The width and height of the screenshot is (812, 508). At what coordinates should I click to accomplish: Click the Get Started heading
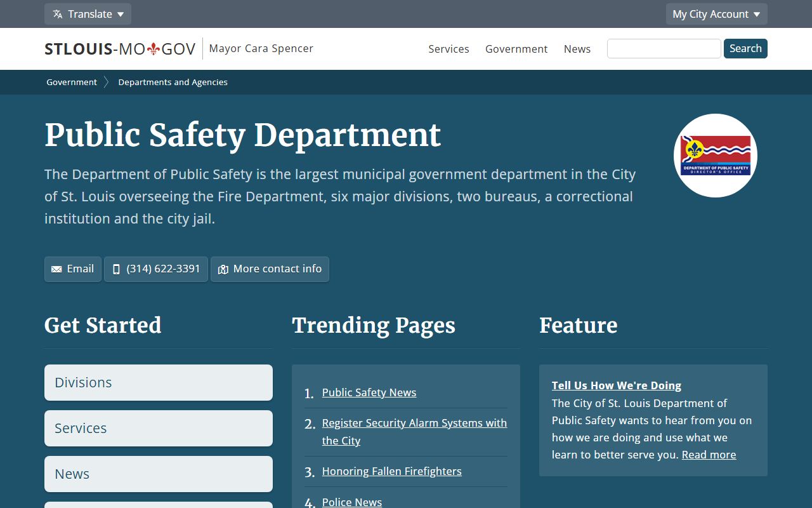pos(103,325)
